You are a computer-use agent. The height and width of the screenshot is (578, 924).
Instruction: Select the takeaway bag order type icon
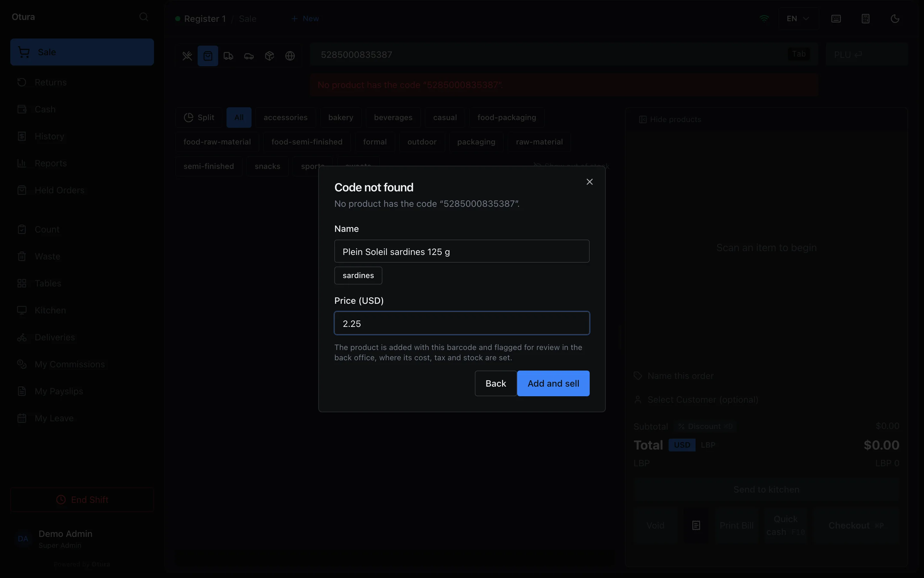(x=208, y=56)
